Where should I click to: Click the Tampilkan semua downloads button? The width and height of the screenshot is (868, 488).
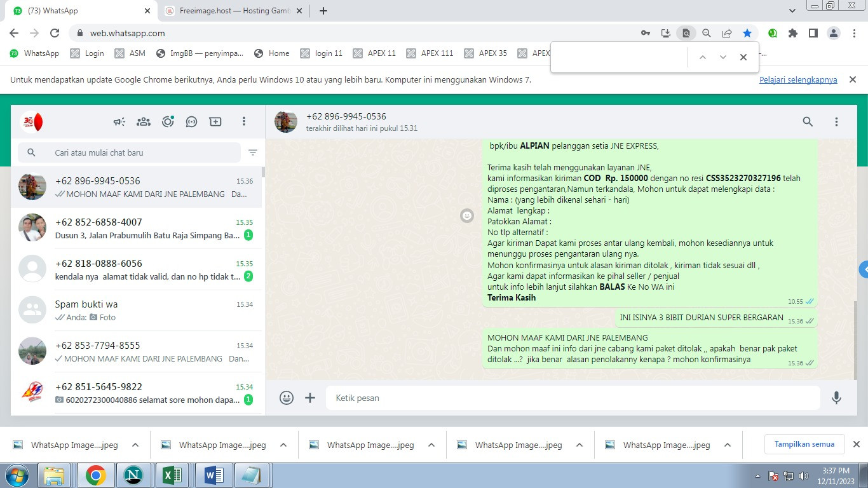[x=804, y=444]
